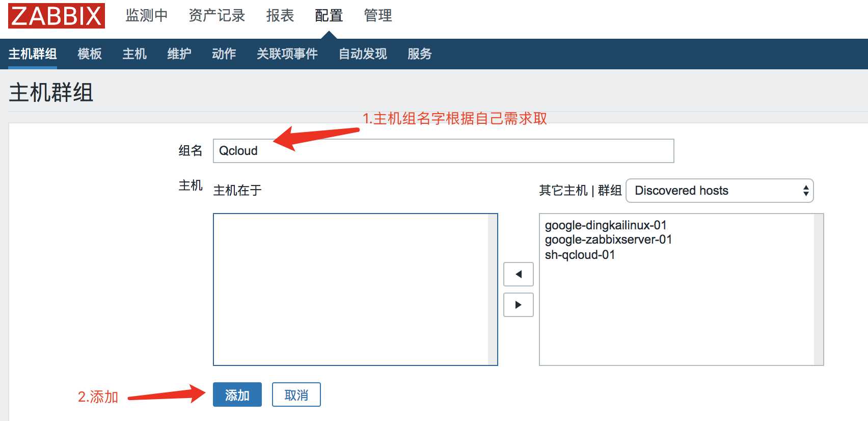Move selected host left with arrow button

518,274
